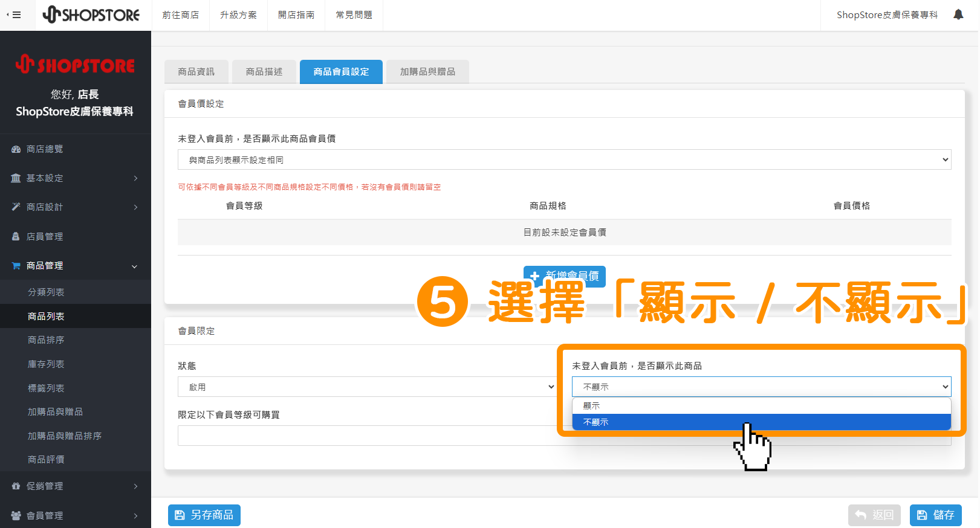Click the 商店設計 magic wand icon
Screen dimensions: 980x528
(16, 207)
